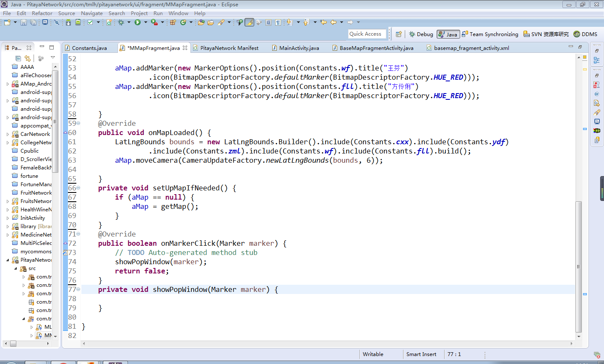Click the New file wizard icon
This screenshot has width=604, height=364.
click(7, 22)
